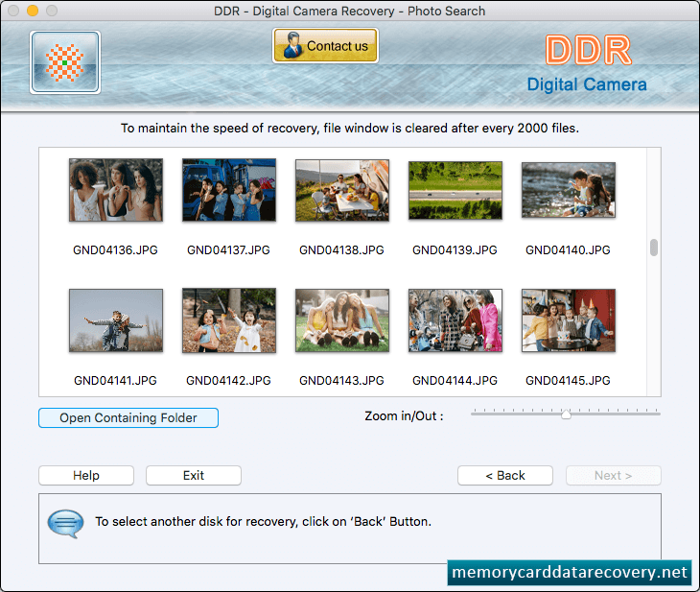Select the GND04137.JPG photo thumbnail
The height and width of the screenshot is (592, 700).
tap(229, 190)
